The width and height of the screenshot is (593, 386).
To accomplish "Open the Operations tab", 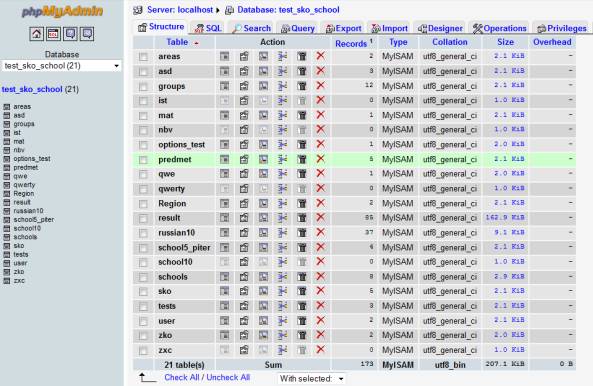I will click(499, 28).
